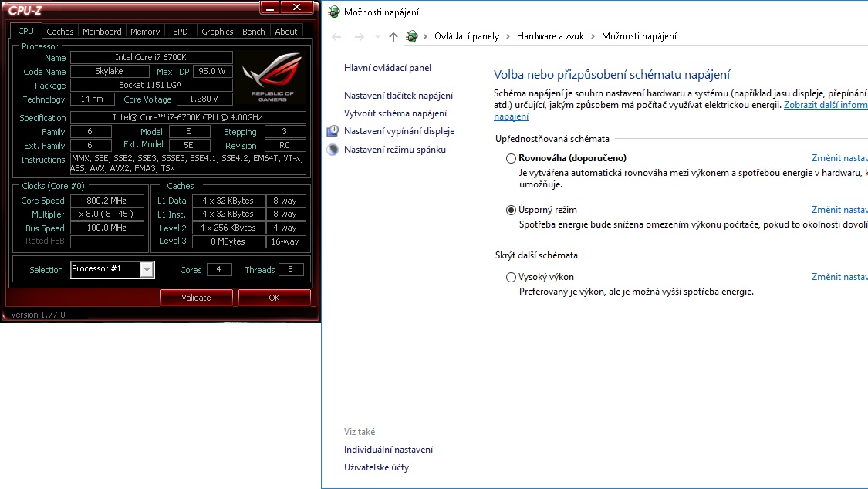
Task: Expand the chevron after Ovládací panely
Action: (508, 36)
